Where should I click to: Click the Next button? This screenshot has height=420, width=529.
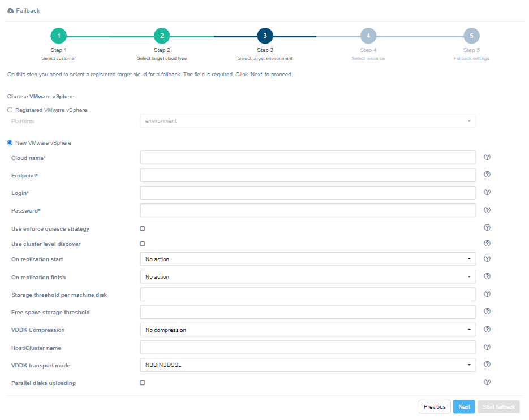click(465, 407)
